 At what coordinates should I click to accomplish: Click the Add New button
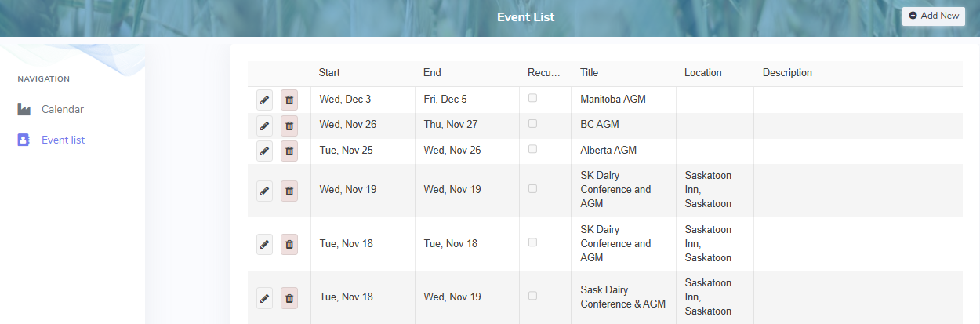pyautogui.click(x=933, y=16)
